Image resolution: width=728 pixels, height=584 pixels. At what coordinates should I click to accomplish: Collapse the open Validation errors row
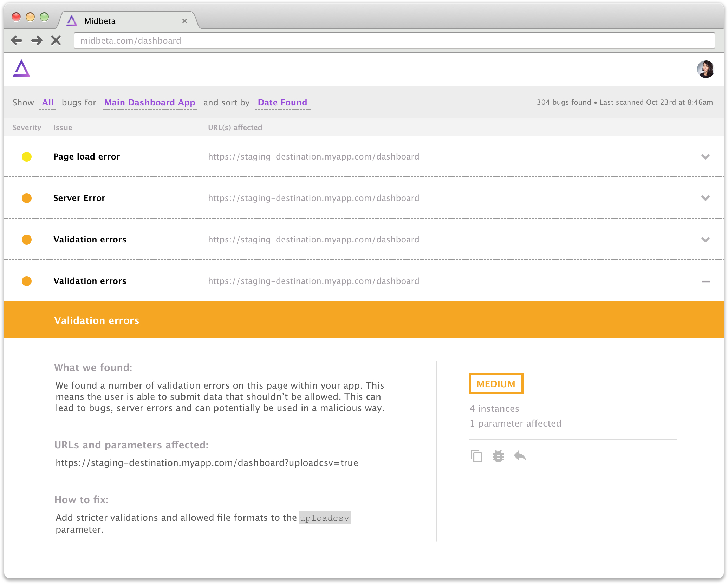[706, 281]
